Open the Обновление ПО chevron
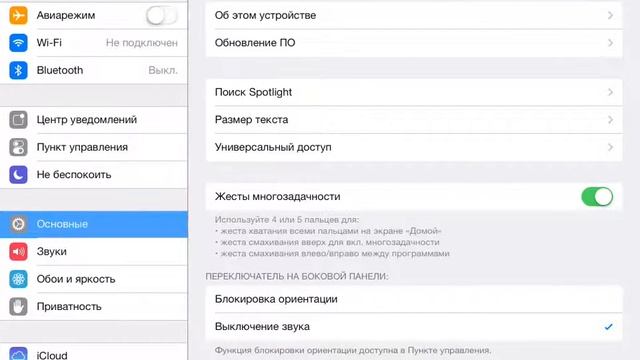This screenshot has width=640, height=360. coord(610,43)
